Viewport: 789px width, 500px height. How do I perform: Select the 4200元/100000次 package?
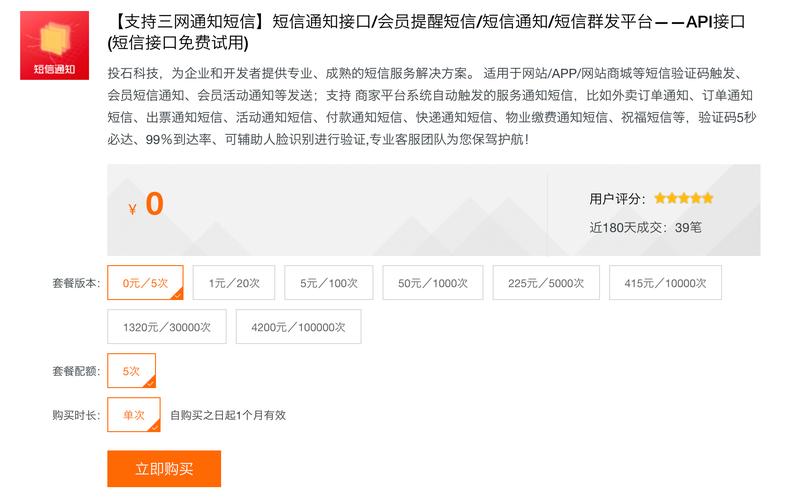[x=298, y=327]
